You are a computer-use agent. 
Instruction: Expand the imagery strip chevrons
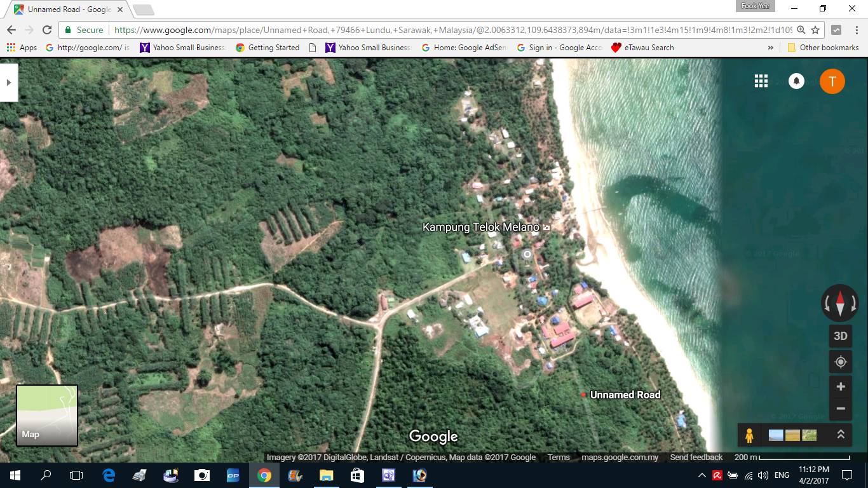[840, 435]
